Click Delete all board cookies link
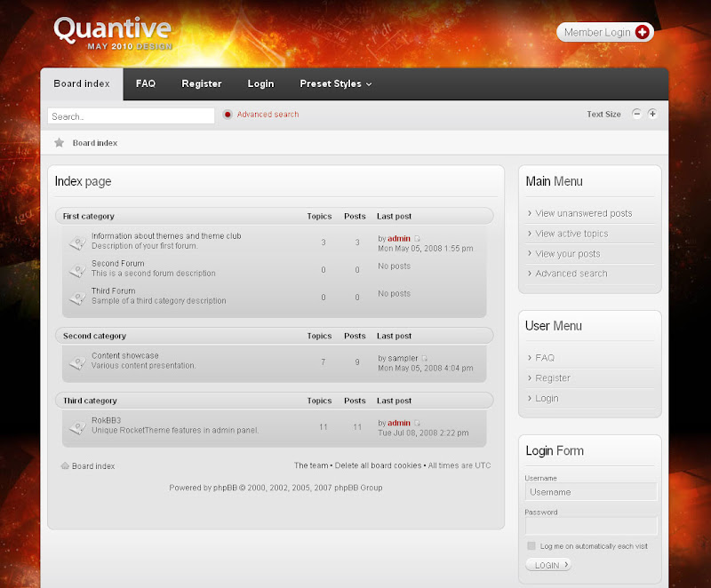Viewport: 711px width, 588px height. pos(379,465)
